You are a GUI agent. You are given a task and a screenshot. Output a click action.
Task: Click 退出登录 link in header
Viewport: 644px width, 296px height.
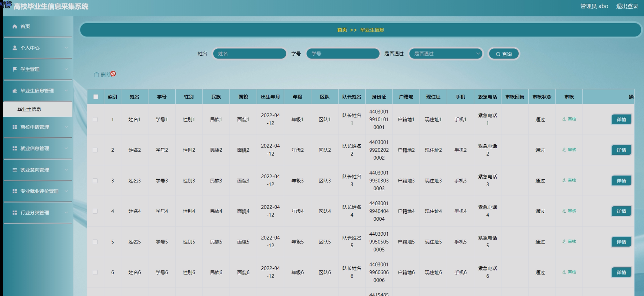[x=627, y=6]
